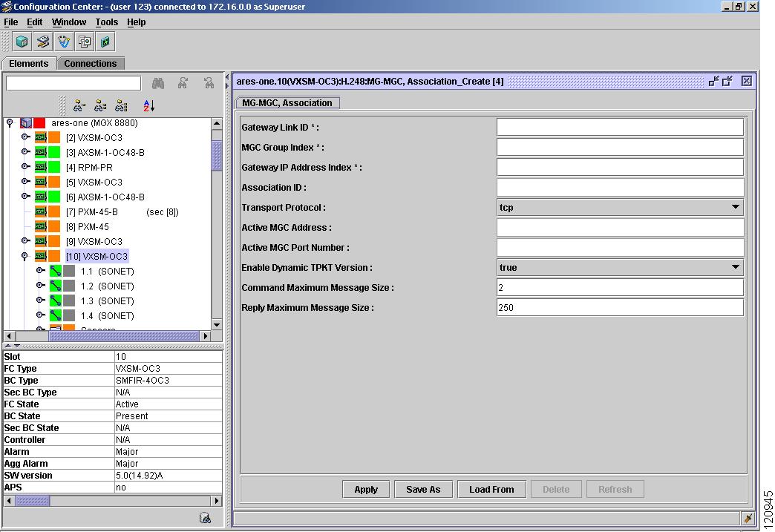Screen dimensions: 775x532
Task: Click the element search text box
Action: pyautogui.click(x=73, y=83)
